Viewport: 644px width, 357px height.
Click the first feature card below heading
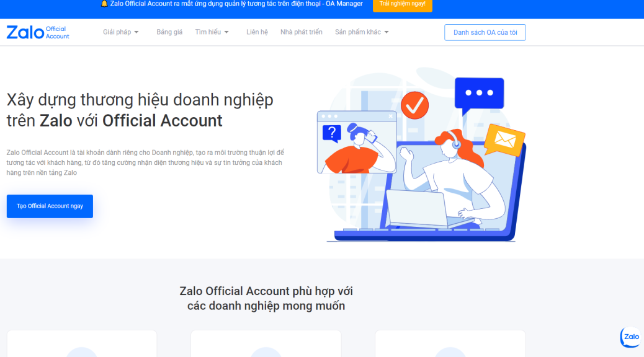[x=82, y=343]
